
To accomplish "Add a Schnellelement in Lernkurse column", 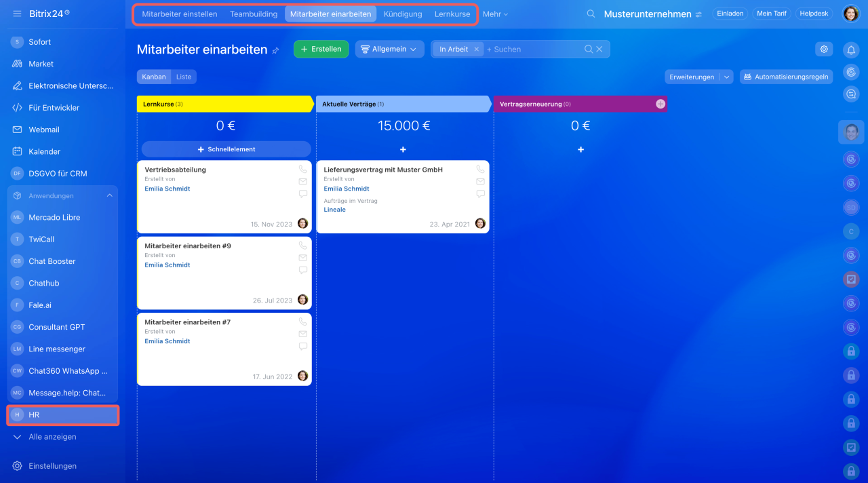I will coord(226,149).
